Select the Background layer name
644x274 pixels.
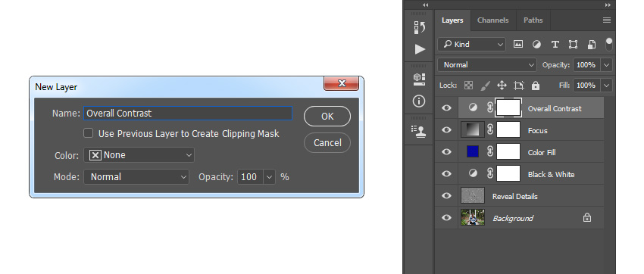tap(513, 218)
